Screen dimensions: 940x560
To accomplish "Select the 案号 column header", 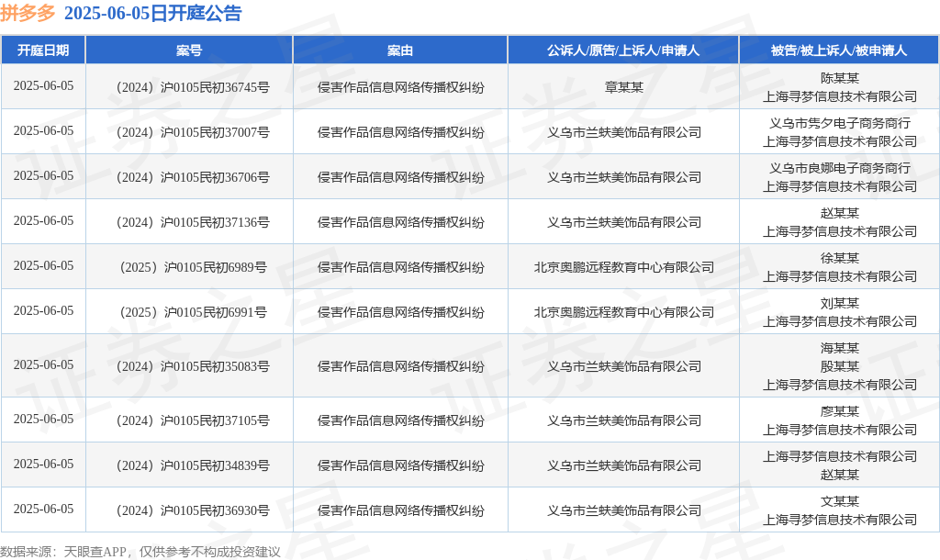I will tap(189, 50).
